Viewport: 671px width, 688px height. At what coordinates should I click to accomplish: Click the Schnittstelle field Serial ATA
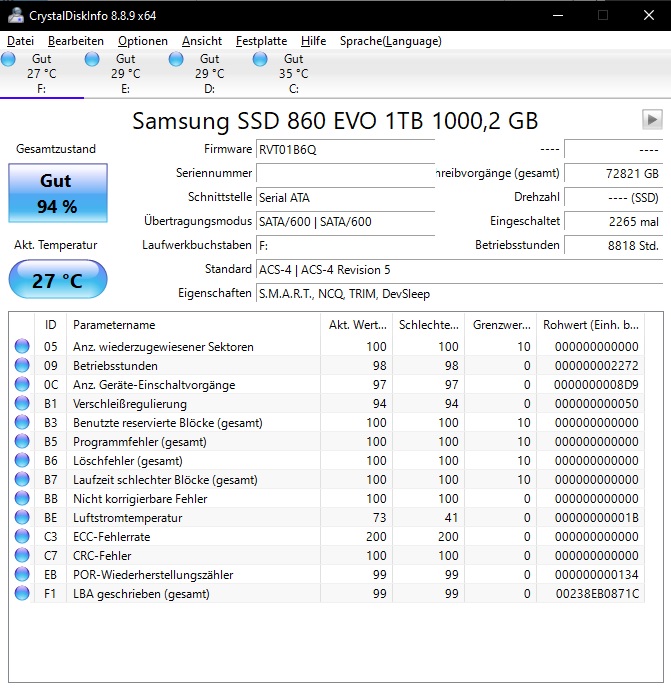345,197
